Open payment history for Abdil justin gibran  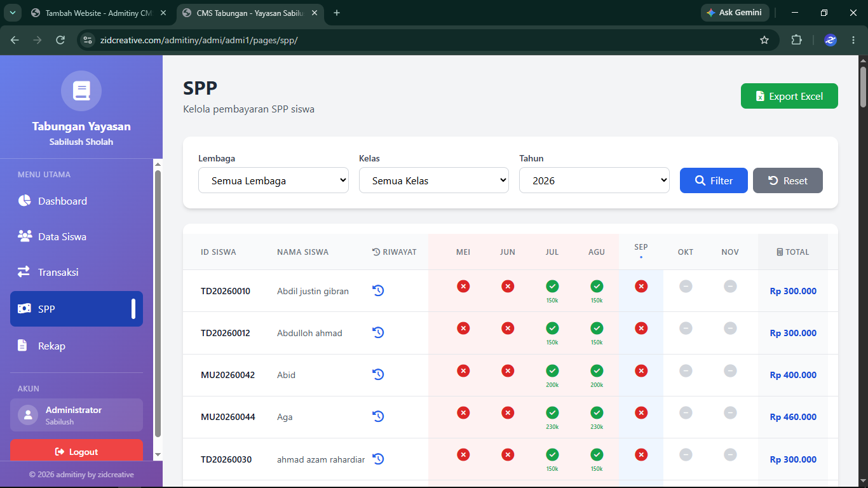(378, 290)
